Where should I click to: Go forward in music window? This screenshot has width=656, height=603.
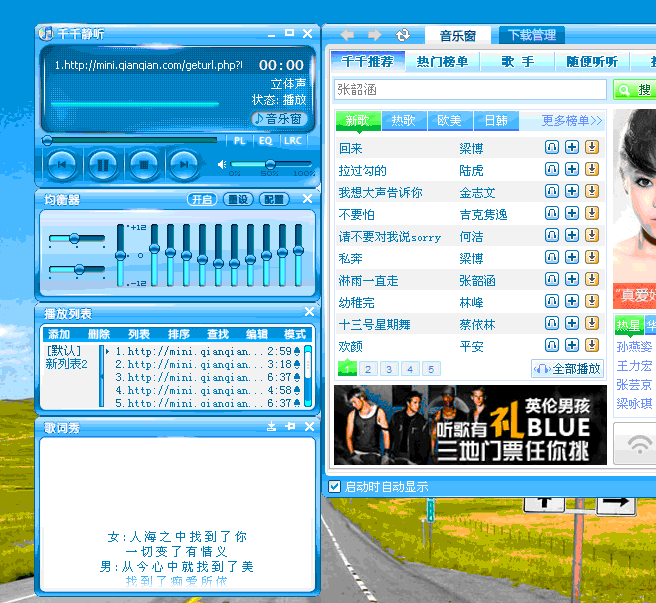(x=374, y=35)
